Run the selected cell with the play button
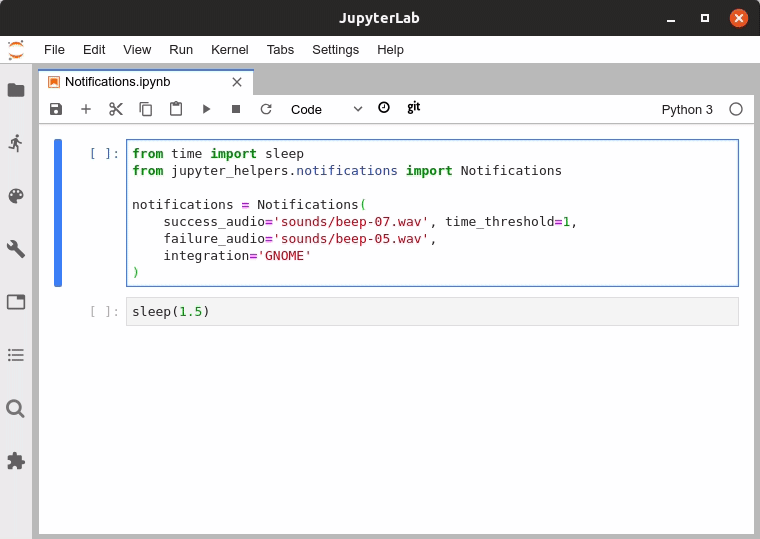760x539 pixels. [x=206, y=109]
